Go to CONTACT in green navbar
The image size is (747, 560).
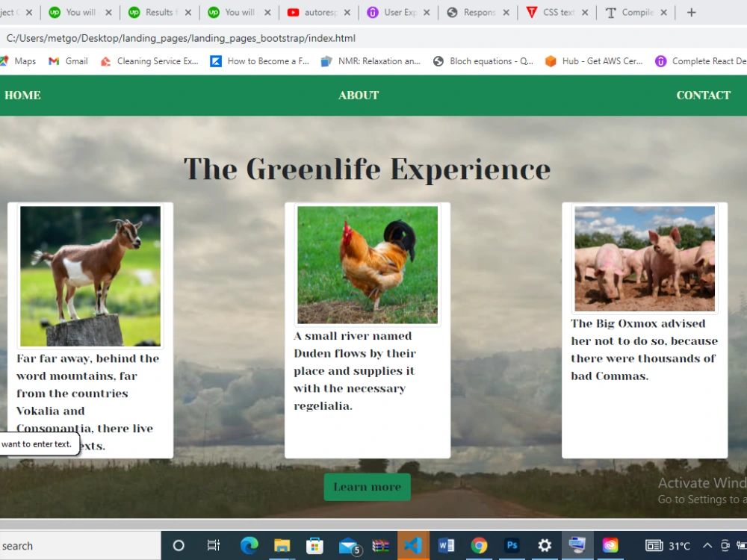[703, 96]
